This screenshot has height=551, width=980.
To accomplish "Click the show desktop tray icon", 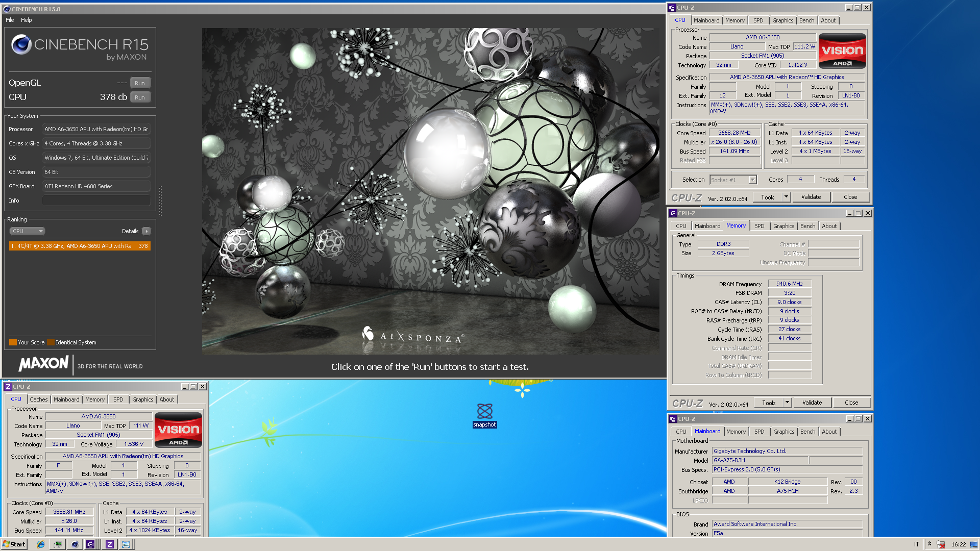I will tap(974, 544).
